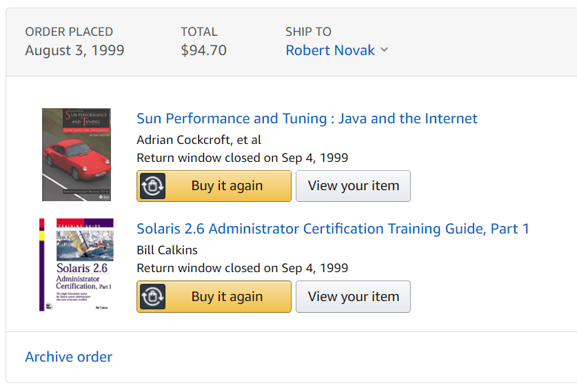This screenshot has height=392, width=577.
Task: Expand the chevron next to Robert Novak
Action: [384, 50]
